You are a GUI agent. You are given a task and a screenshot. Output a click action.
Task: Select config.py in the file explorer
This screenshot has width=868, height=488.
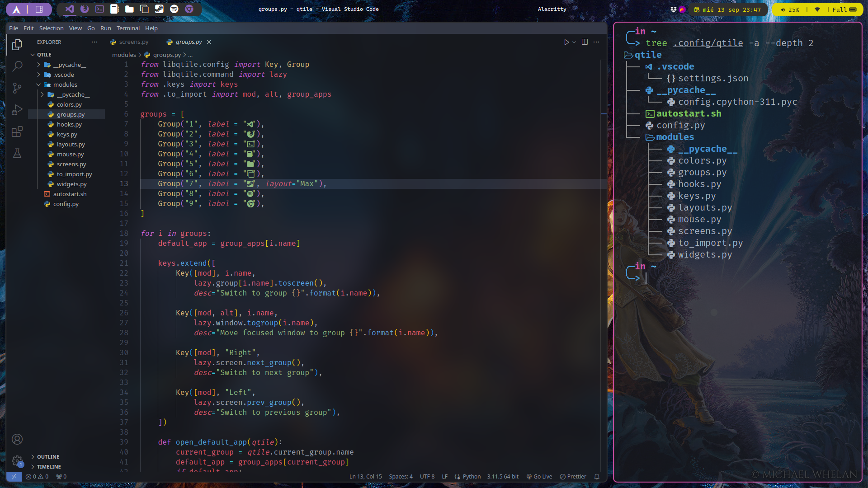pyautogui.click(x=66, y=204)
